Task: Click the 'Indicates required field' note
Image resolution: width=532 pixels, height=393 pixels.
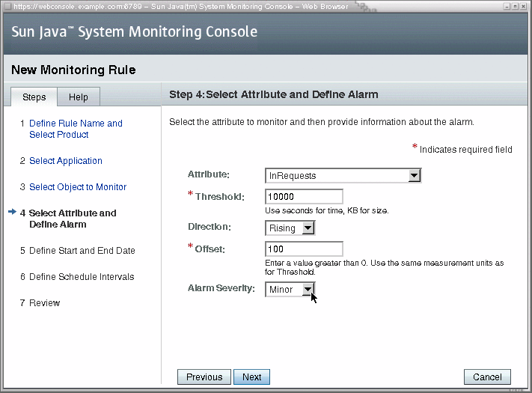Action: coord(466,149)
